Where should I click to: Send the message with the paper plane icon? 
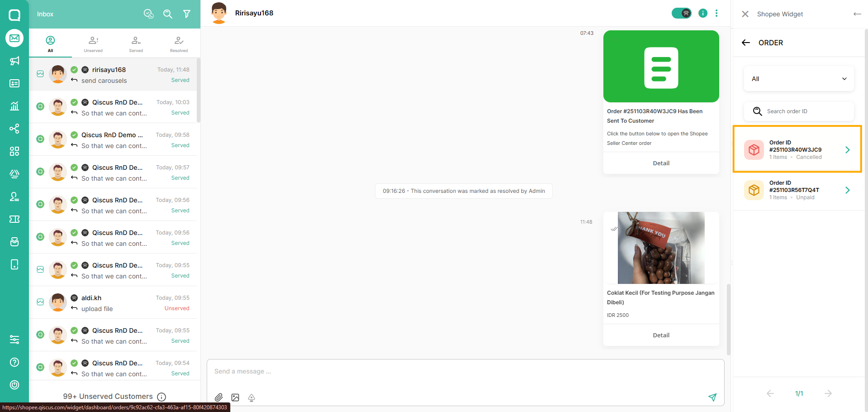(712, 397)
